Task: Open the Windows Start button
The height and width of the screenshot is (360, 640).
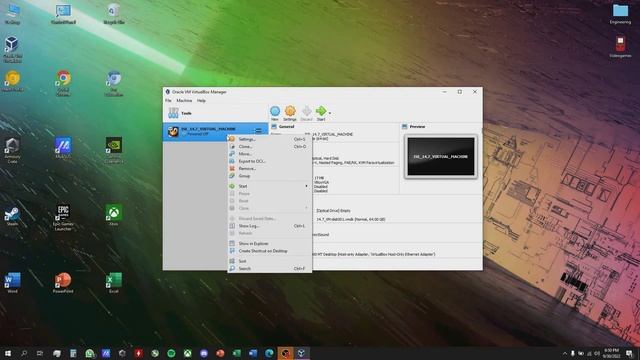Action: coord(8,353)
